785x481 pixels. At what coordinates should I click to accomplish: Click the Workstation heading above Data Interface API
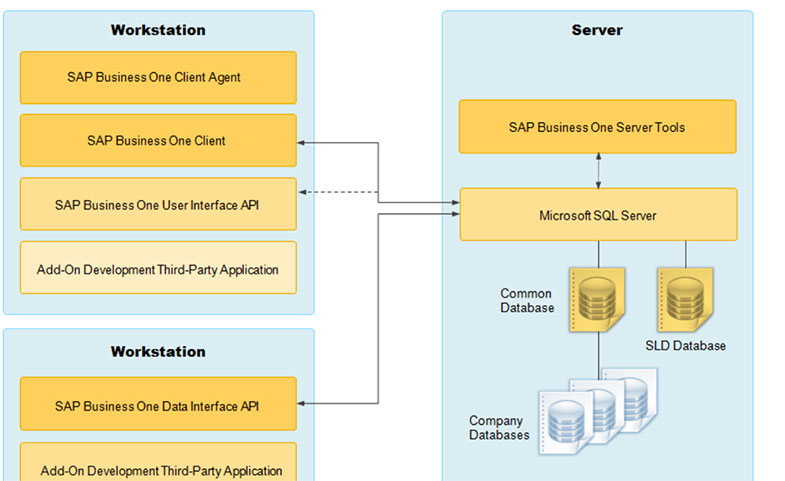click(158, 352)
